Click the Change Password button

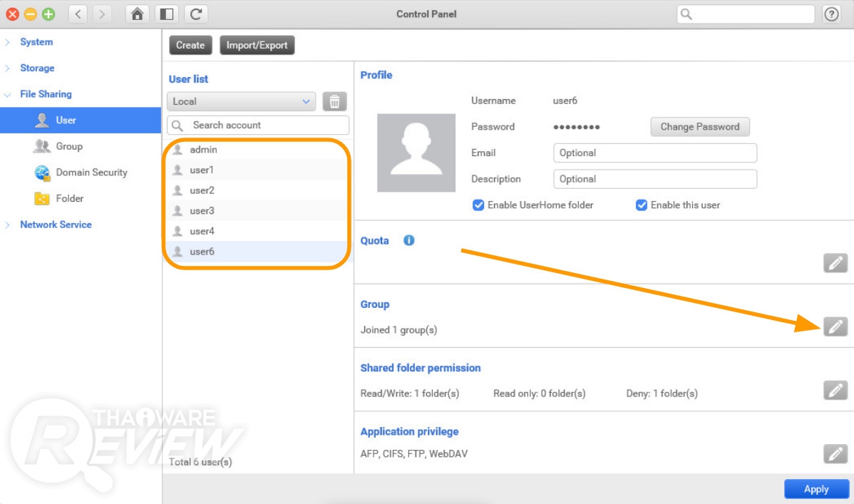click(700, 127)
